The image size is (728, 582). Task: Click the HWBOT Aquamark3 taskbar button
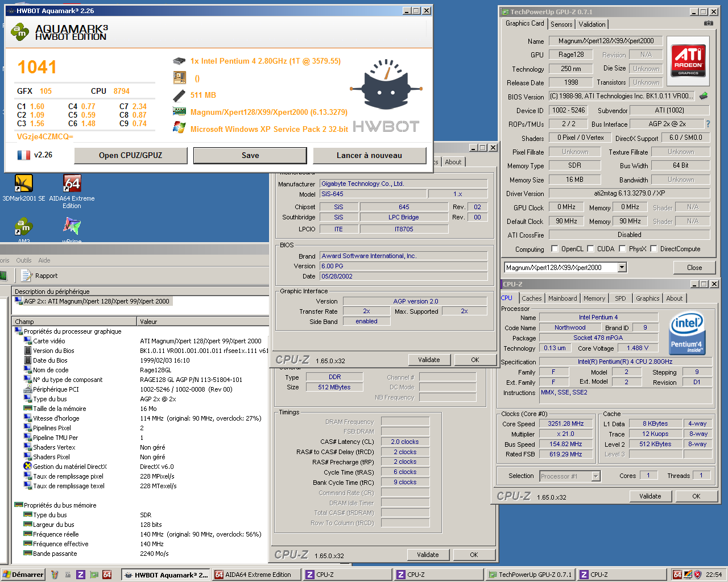(x=166, y=575)
